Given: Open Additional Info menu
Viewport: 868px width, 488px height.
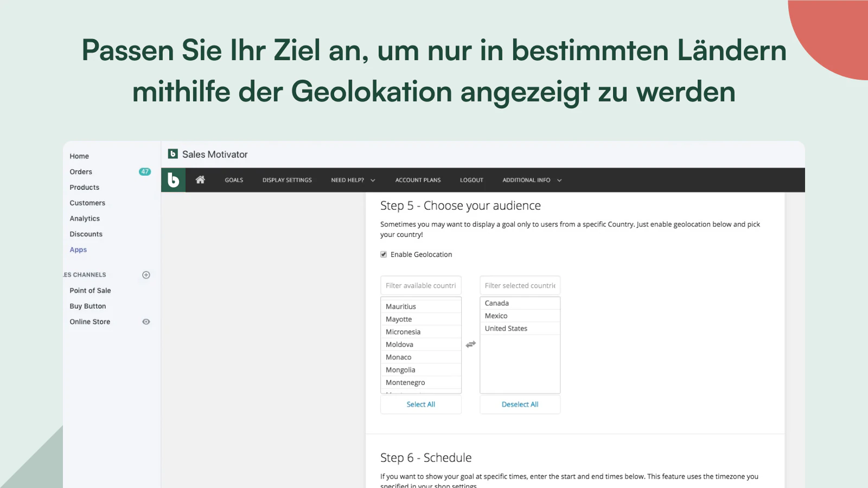Looking at the screenshot, I should pyautogui.click(x=526, y=180).
